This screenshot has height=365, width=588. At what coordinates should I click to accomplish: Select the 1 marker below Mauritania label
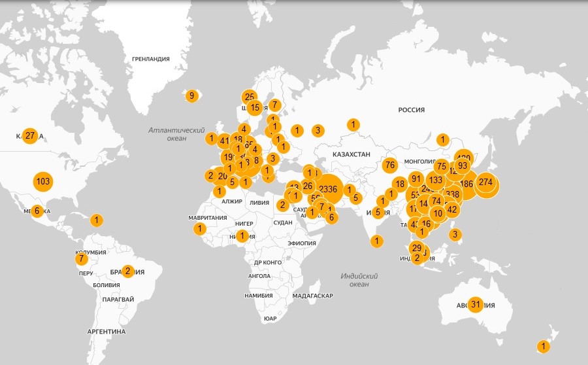[200, 228]
